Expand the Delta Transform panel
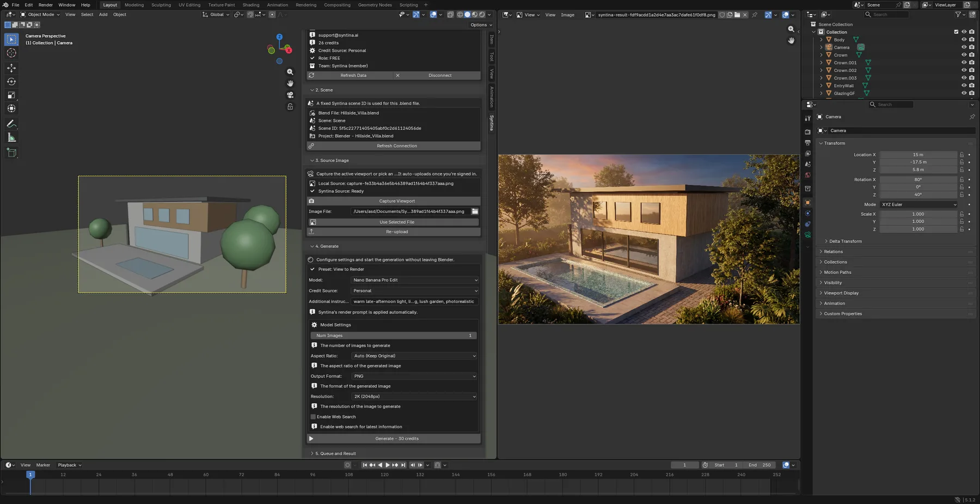 pos(844,241)
